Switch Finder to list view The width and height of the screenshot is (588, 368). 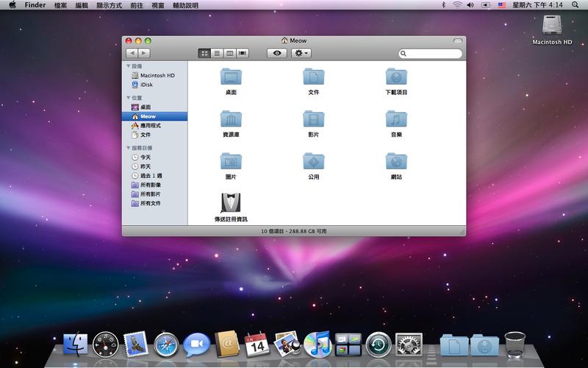(217, 53)
